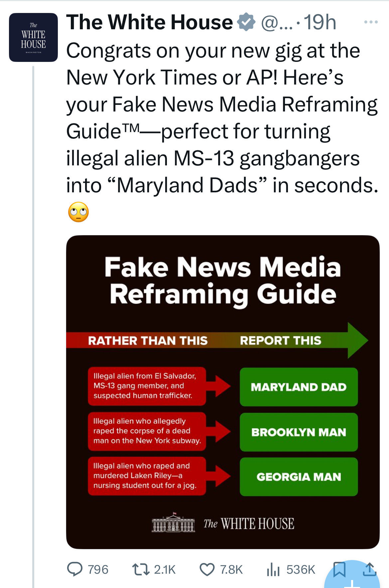Open the view analytics icon showing 536K
Image resolution: width=389 pixels, height=588 pixels.
tap(273, 569)
